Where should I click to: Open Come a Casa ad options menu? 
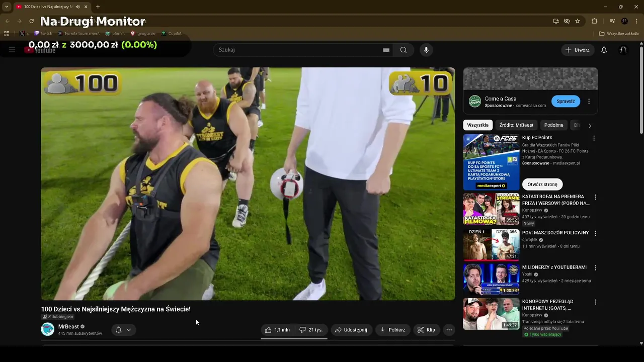[589, 101]
